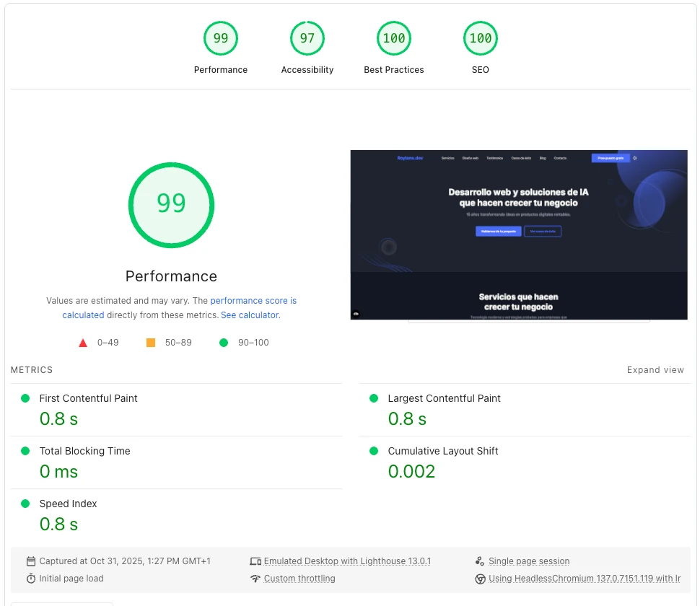Jump to Accessibility using its top score gauge
The height and width of the screenshot is (606, 700).
tap(307, 38)
